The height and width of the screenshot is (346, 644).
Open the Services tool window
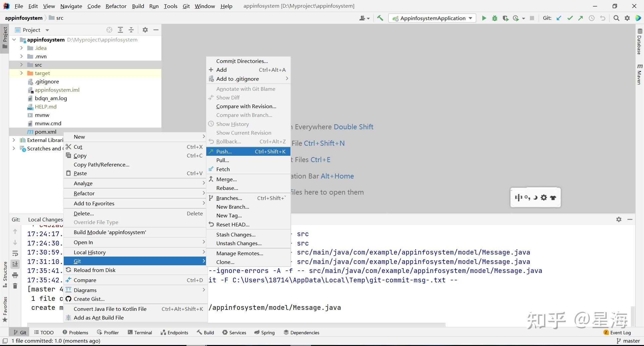tap(234, 332)
